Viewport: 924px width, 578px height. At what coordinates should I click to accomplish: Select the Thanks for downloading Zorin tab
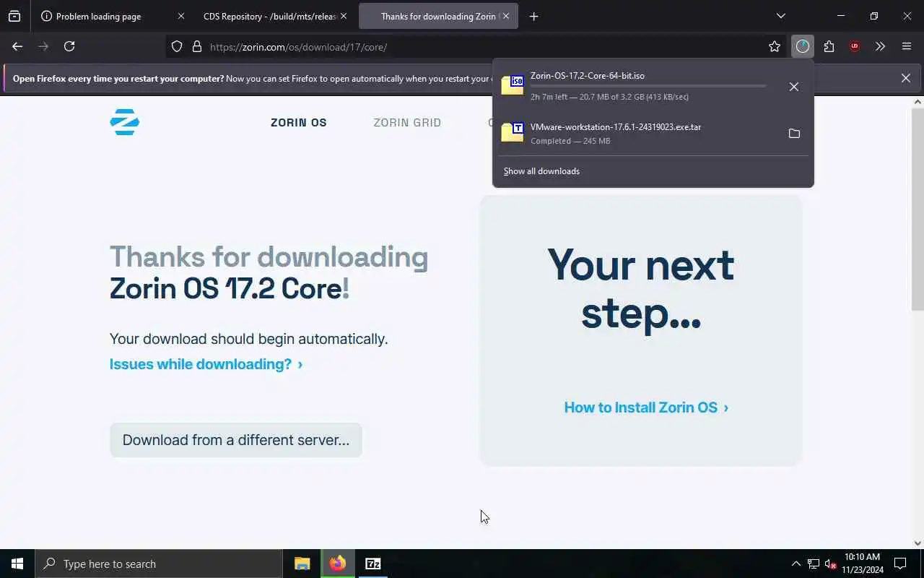438,16
